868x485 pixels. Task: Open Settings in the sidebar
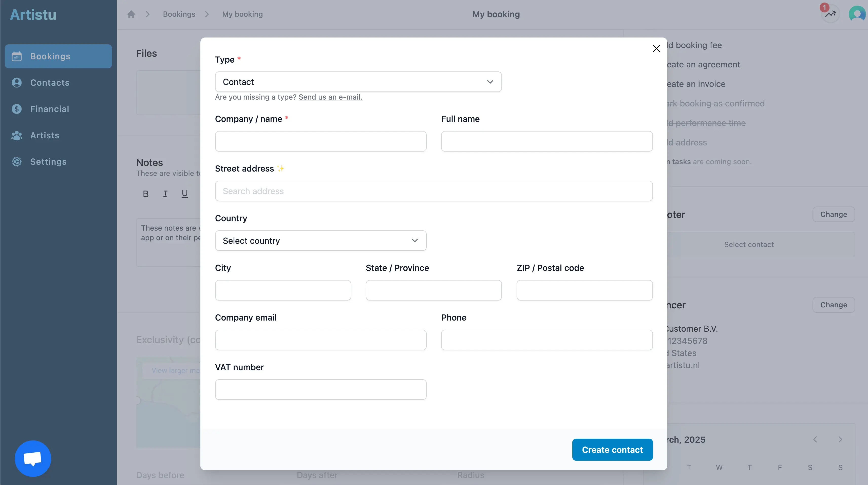click(48, 161)
